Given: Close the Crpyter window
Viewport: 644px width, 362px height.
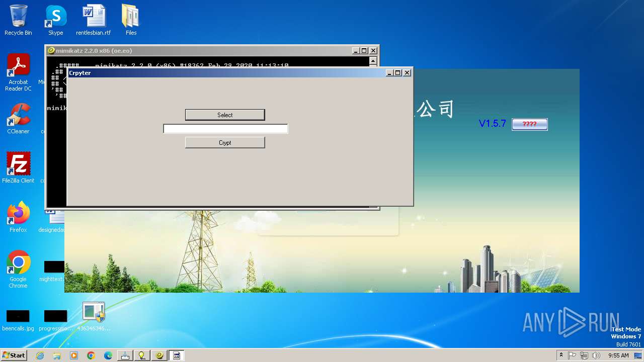Looking at the screenshot, I should (407, 73).
